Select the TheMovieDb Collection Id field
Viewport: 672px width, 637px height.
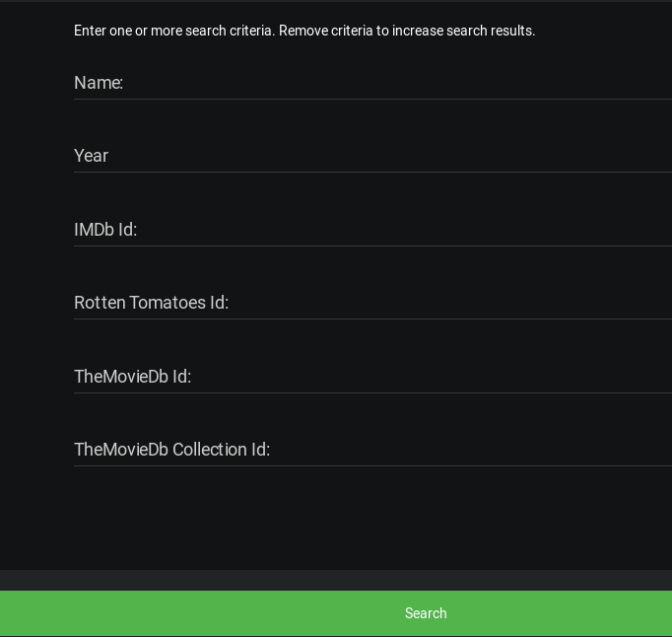tap(372, 450)
